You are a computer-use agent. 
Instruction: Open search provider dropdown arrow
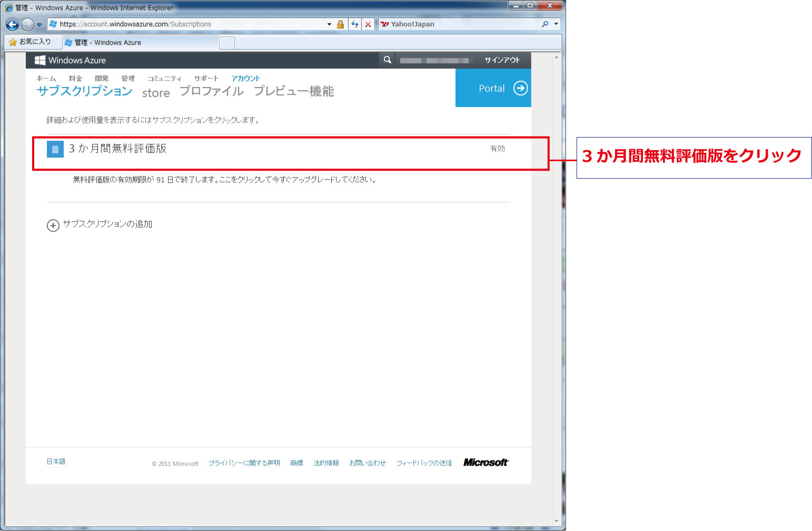pos(556,24)
